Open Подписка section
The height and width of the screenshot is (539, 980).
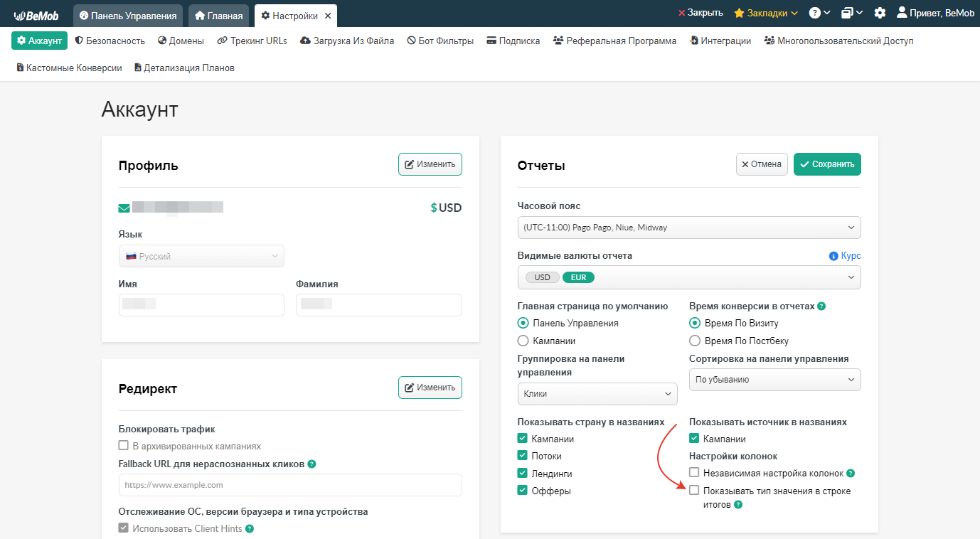point(513,41)
